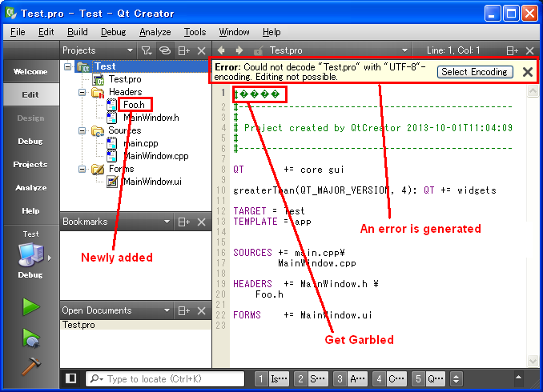Open the Test kit selector icon

click(30, 256)
